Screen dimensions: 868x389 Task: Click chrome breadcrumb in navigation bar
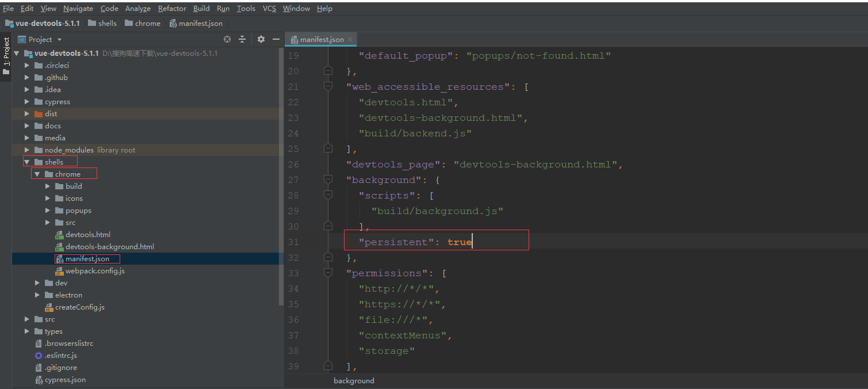click(143, 24)
